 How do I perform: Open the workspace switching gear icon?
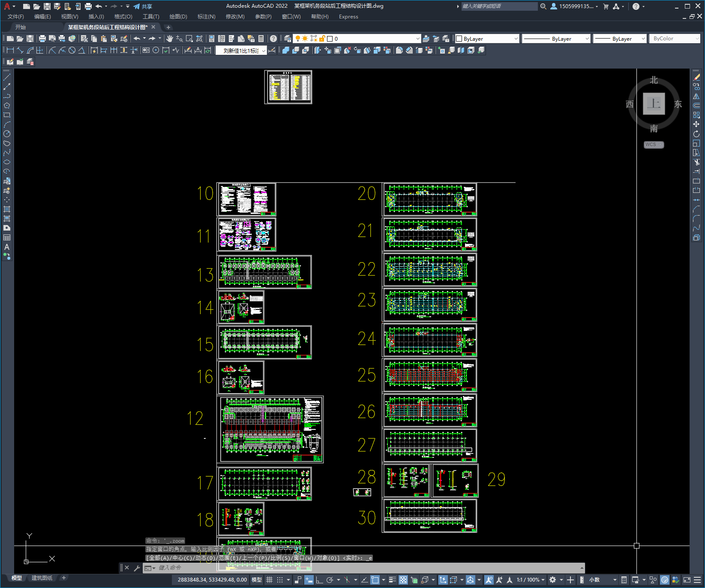pyautogui.click(x=553, y=580)
